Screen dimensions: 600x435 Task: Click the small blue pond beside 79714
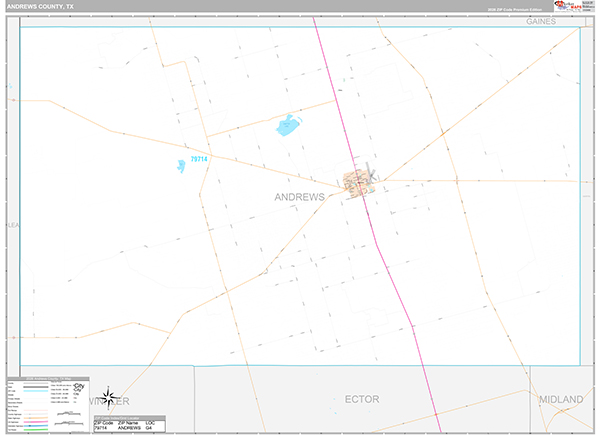pos(181,166)
